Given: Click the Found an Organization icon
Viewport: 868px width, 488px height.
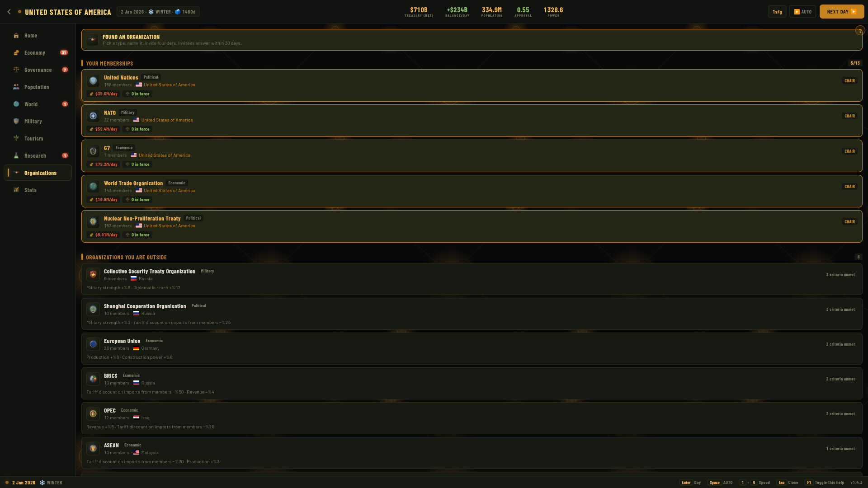Looking at the screenshot, I should click(93, 40).
